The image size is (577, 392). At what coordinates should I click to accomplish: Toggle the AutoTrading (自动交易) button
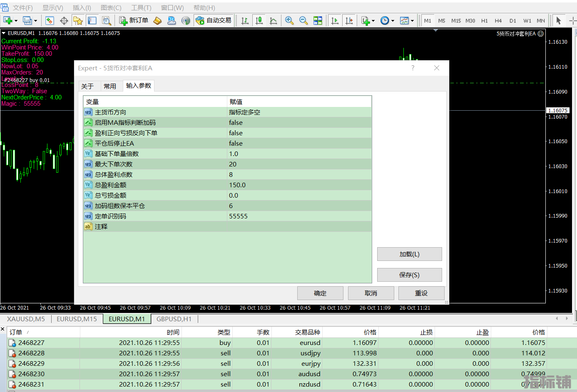pyautogui.click(x=214, y=20)
